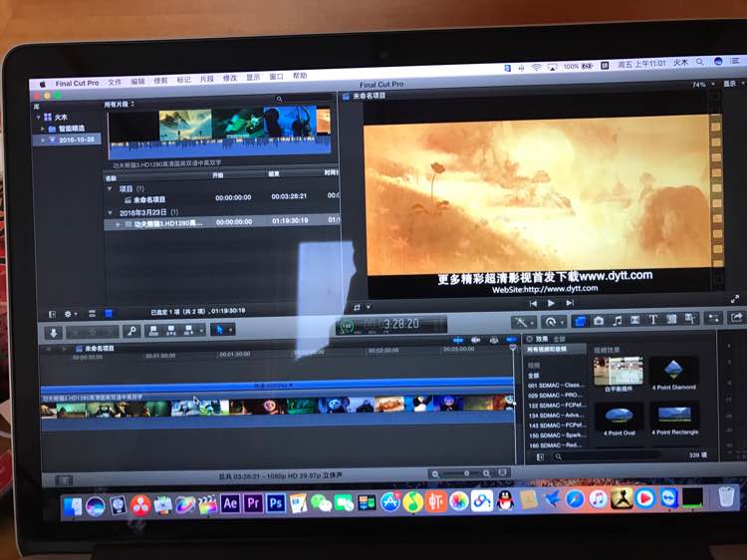Toggle the timeline index button
This screenshot has width=747, height=560.
click(x=65, y=480)
